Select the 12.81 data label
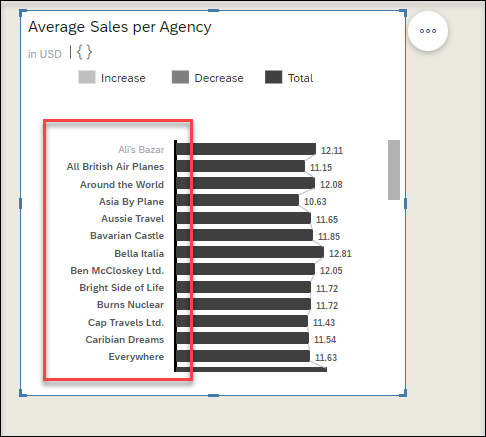 [x=340, y=254]
